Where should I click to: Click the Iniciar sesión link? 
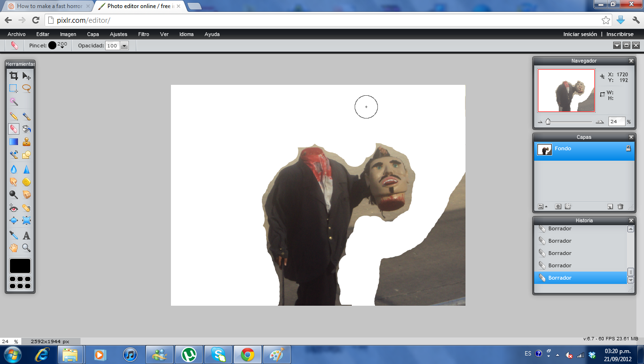tap(580, 34)
